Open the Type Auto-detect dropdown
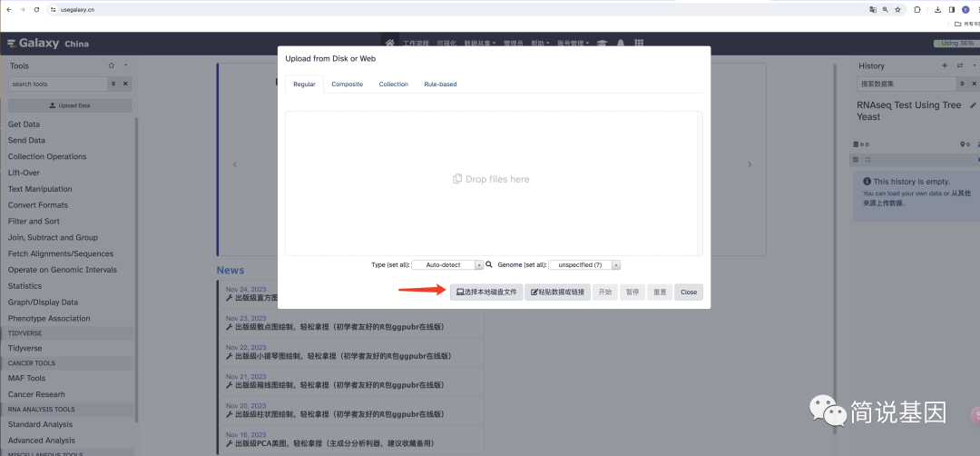Image resolution: width=980 pixels, height=456 pixels. 447,265
